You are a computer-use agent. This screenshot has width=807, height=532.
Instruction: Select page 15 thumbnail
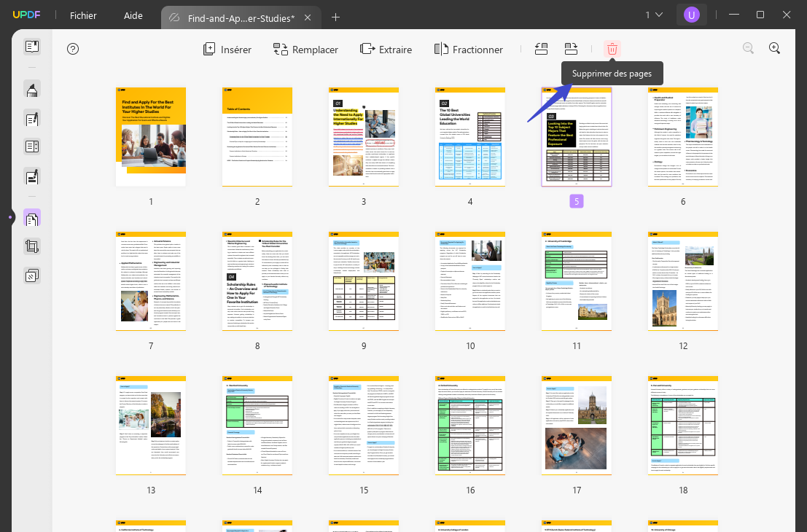tap(364, 426)
